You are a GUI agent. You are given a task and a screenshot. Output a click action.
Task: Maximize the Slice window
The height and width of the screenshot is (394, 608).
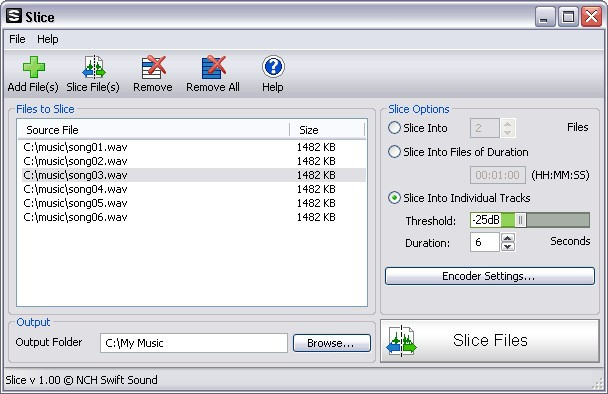tap(568, 17)
